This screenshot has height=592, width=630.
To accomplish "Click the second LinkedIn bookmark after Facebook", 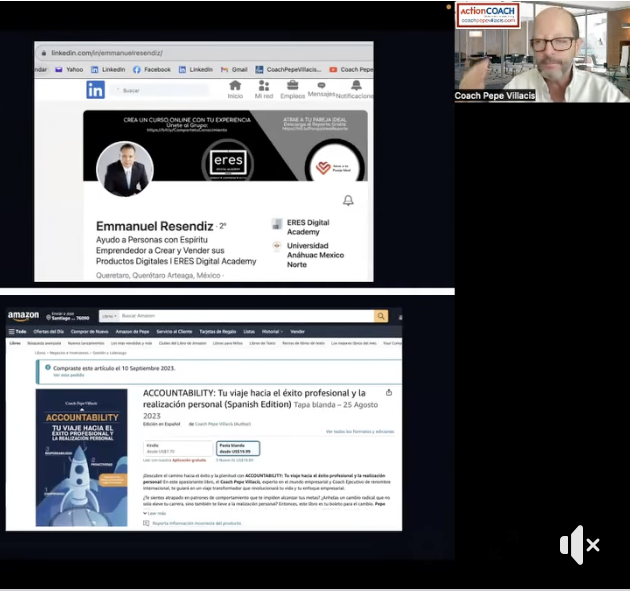I will (196, 70).
